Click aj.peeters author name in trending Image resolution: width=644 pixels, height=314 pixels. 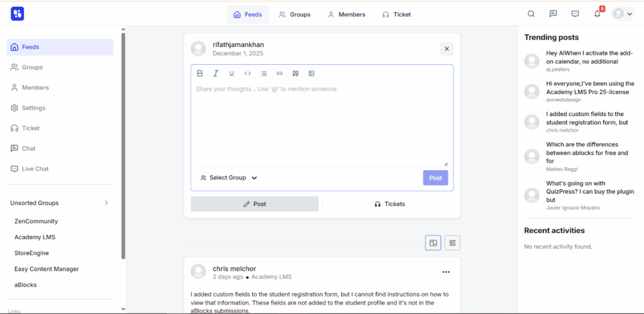point(558,70)
